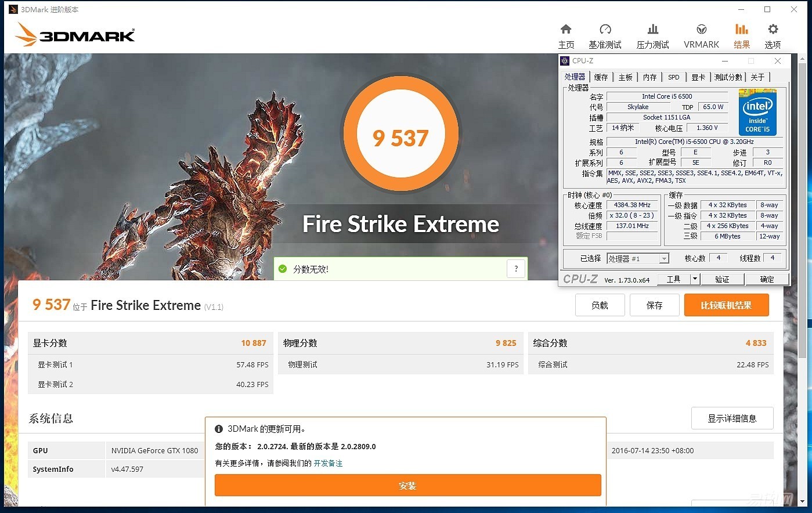Expand the 工具 dropdown arrow in CPU-Z
812x513 pixels.
tap(695, 279)
